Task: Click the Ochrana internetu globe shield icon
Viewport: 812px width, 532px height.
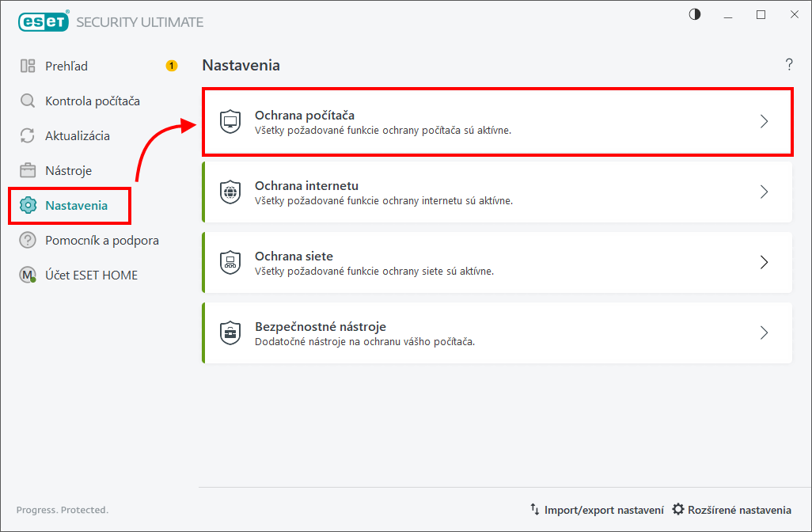Action: coord(230,192)
